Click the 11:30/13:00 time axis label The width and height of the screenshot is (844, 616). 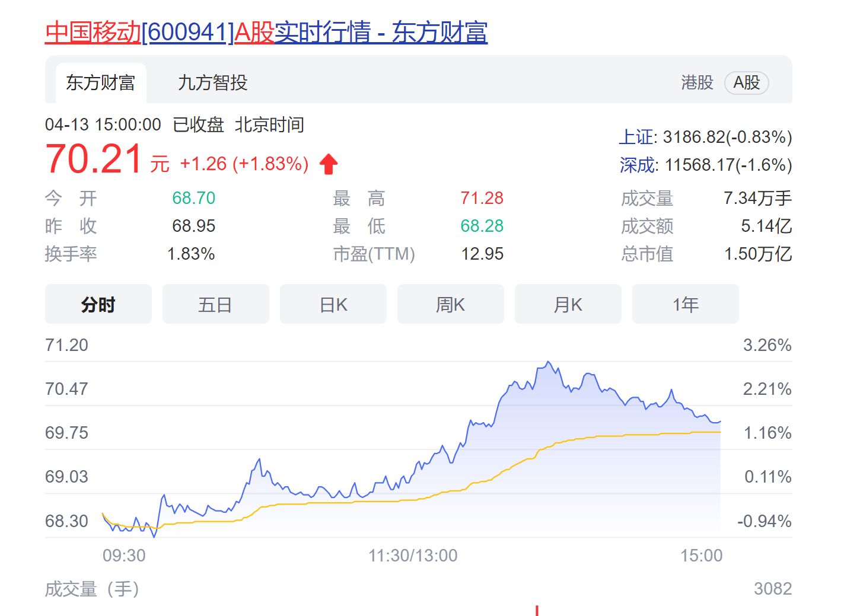pyautogui.click(x=413, y=556)
